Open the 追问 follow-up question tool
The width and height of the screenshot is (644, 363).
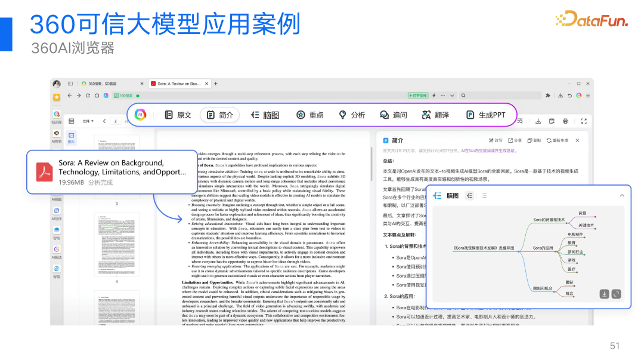click(394, 115)
